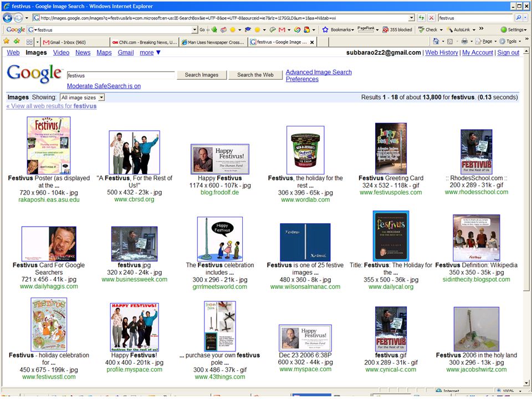Click the Google Toolbar logo

(x=16, y=30)
